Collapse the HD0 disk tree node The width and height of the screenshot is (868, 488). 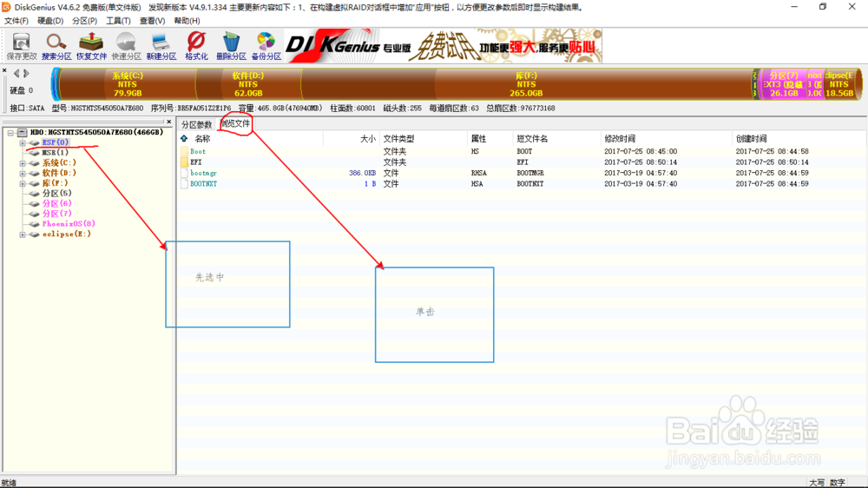10,133
